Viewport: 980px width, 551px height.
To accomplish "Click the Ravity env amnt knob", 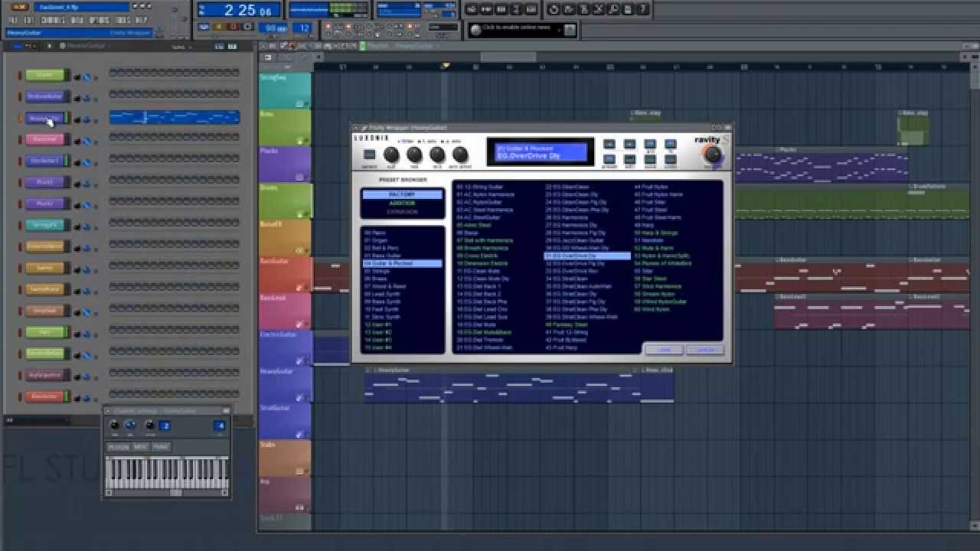I will coord(459,155).
